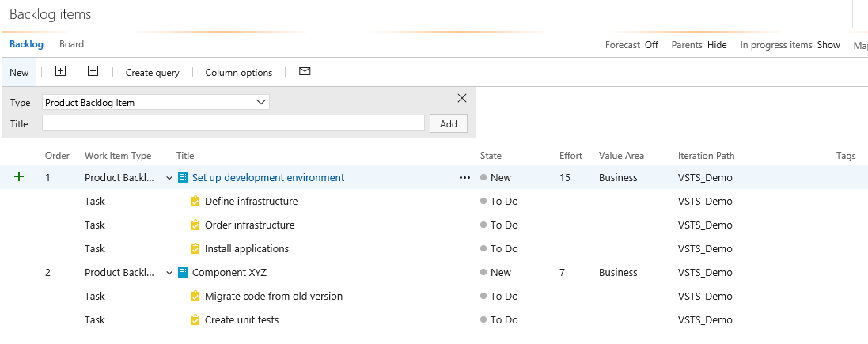This screenshot has width=868, height=344.
Task: Click the Create unit tests task icon
Action: pyautogui.click(x=195, y=320)
